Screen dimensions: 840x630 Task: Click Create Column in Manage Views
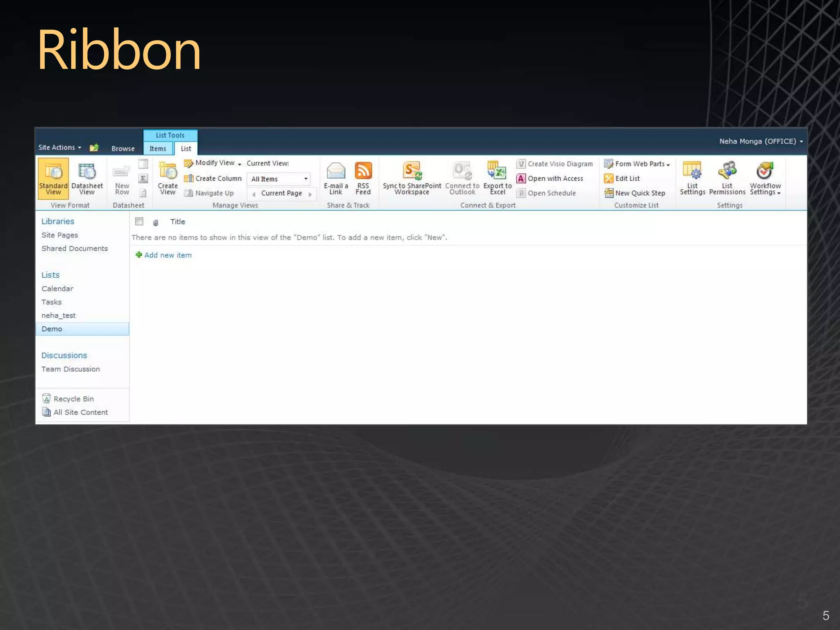(213, 178)
